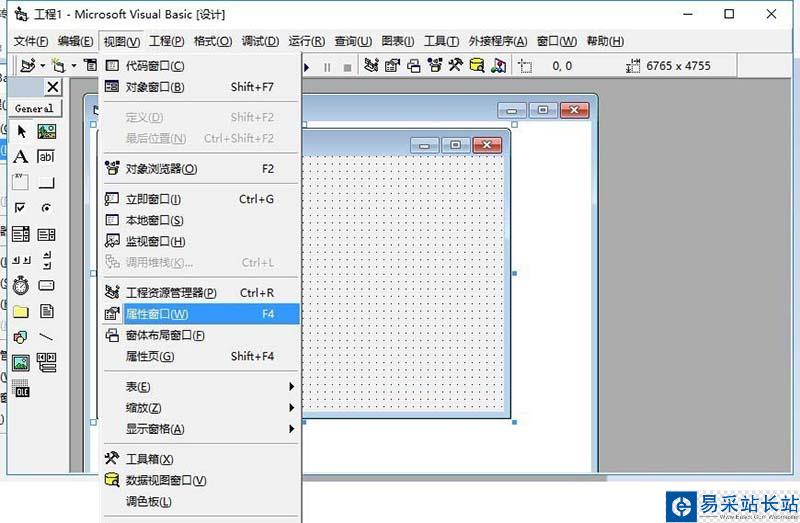
Task: Choose 调色板(L) menu entry
Action: pos(202,501)
